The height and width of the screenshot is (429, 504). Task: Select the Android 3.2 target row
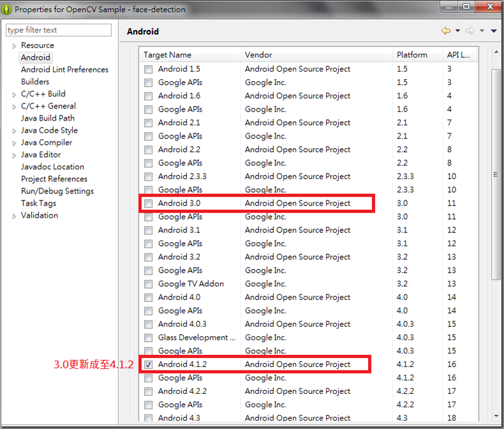click(309, 257)
